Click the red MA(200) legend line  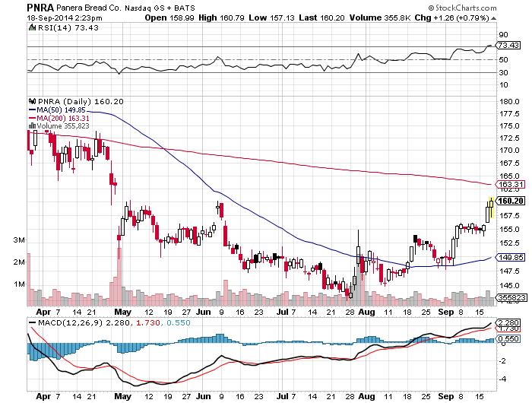point(32,118)
